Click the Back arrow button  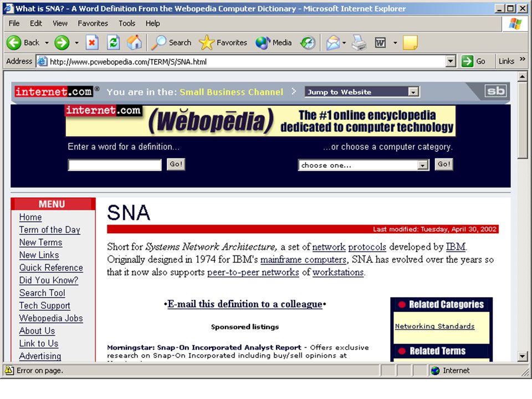(x=14, y=43)
